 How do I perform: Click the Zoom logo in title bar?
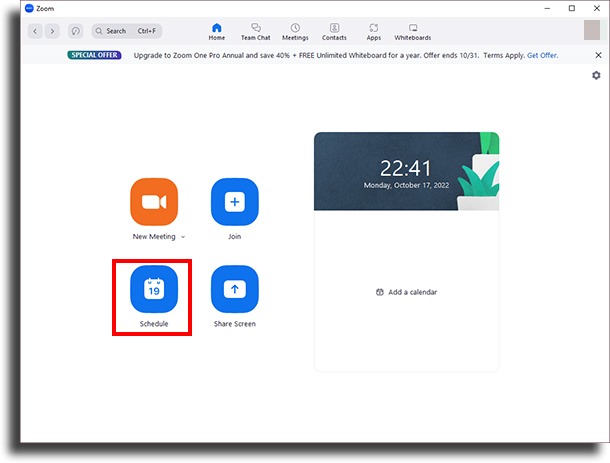click(29, 8)
